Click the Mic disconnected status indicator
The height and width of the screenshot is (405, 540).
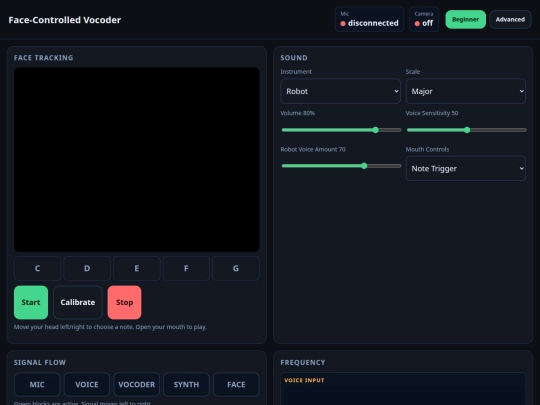[369, 19]
